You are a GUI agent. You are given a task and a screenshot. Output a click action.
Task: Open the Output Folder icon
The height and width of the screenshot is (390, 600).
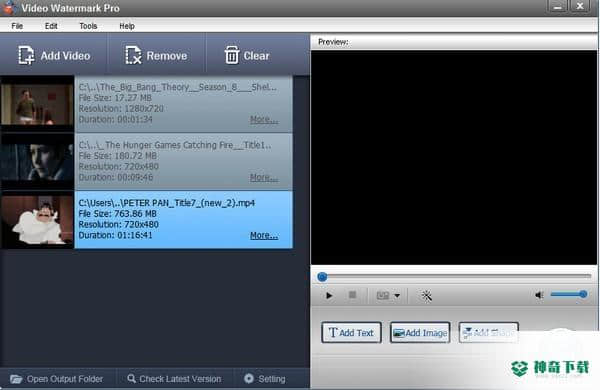[x=16, y=379]
